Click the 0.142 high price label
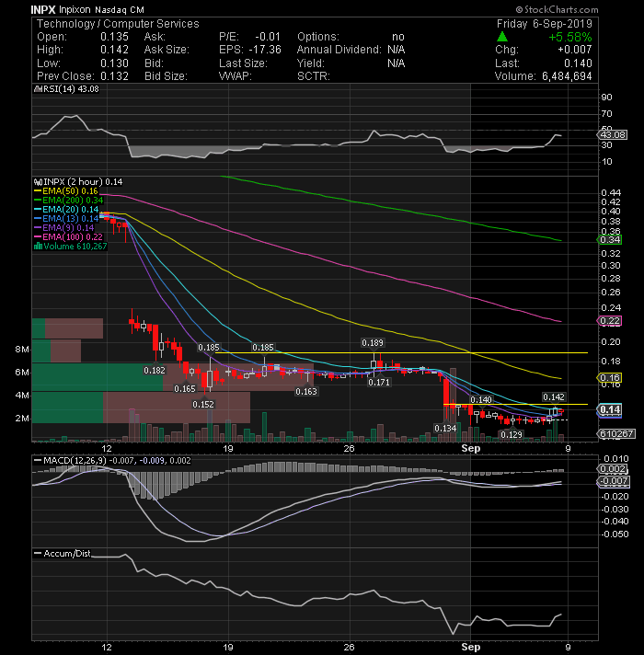Image resolution: width=644 pixels, height=655 pixels. 554,396
